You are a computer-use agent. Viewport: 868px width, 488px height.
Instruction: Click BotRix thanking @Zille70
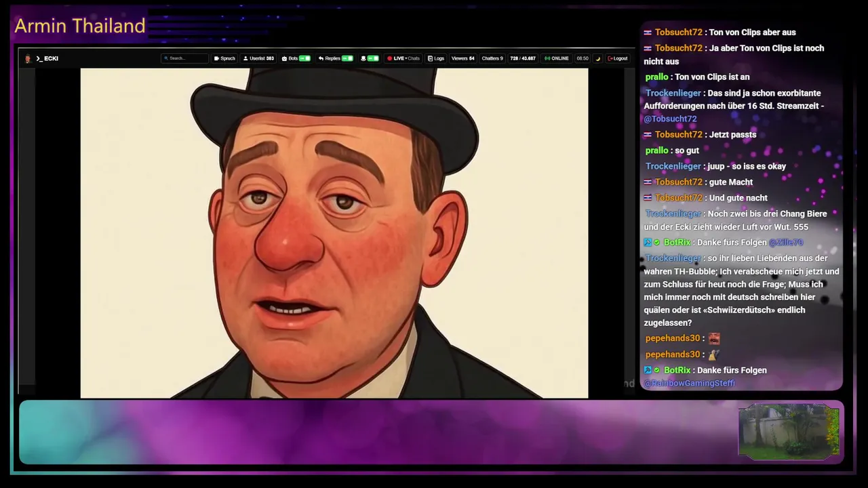[x=677, y=243]
